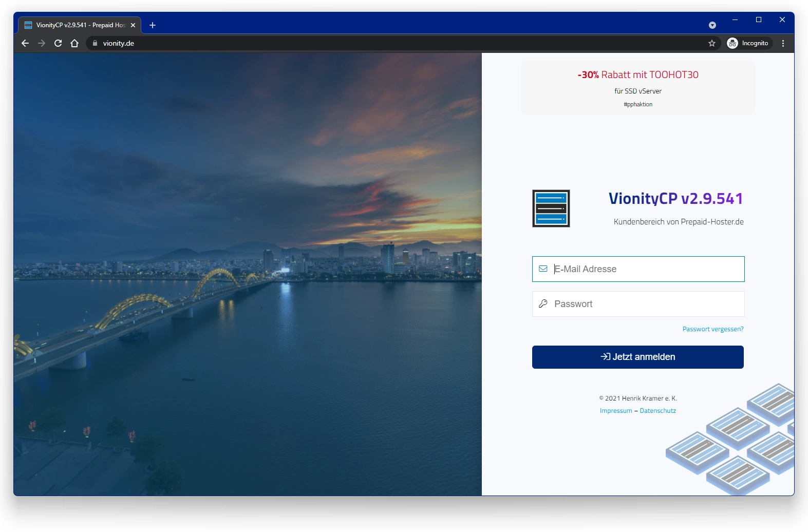Open the tab search dropdown arrow
Image resolution: width=808 pixels, height=532 pixels.
tap(712, 25)
